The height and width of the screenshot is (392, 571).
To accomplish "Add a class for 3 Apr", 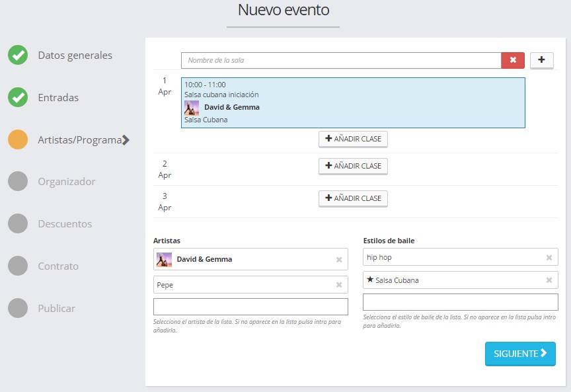I will pos(353,198).
